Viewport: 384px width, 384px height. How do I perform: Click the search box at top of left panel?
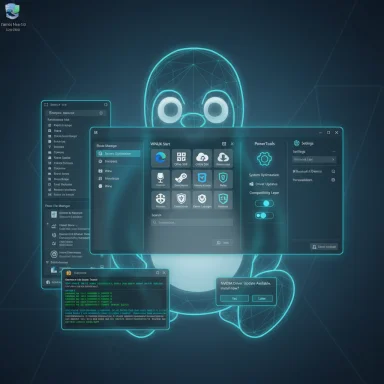point(76,113)
